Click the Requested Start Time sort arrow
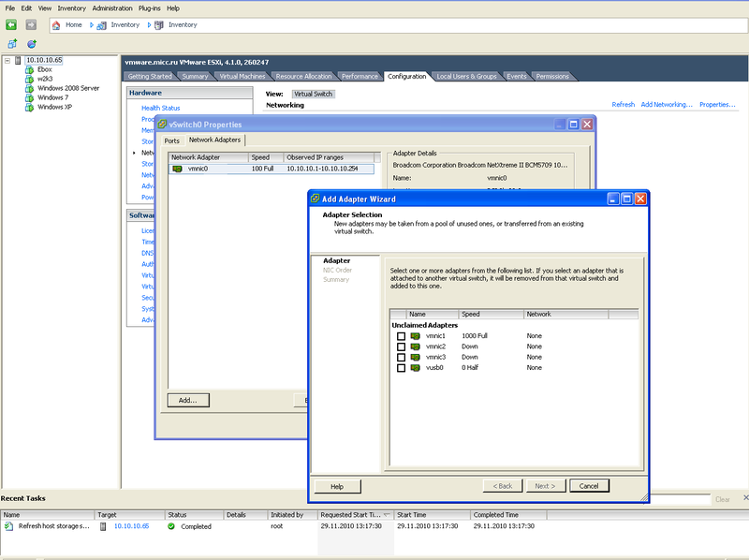 coord(387,515)
